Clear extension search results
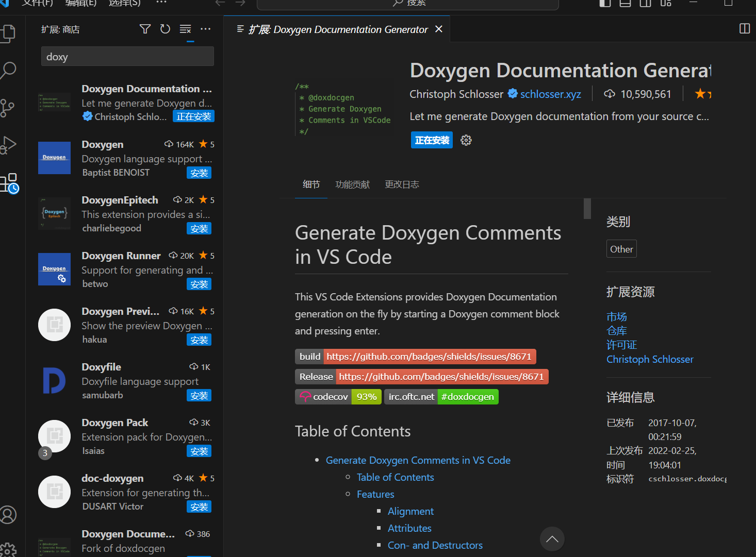Image resolution: width=756 pixels, height=557 pixels. coord(186,29)
